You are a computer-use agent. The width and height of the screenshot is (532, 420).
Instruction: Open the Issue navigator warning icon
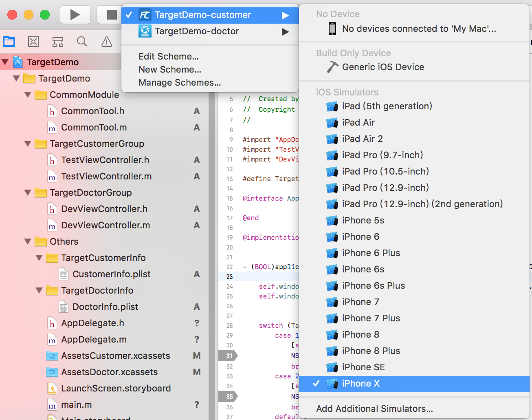tap(107, 41)
